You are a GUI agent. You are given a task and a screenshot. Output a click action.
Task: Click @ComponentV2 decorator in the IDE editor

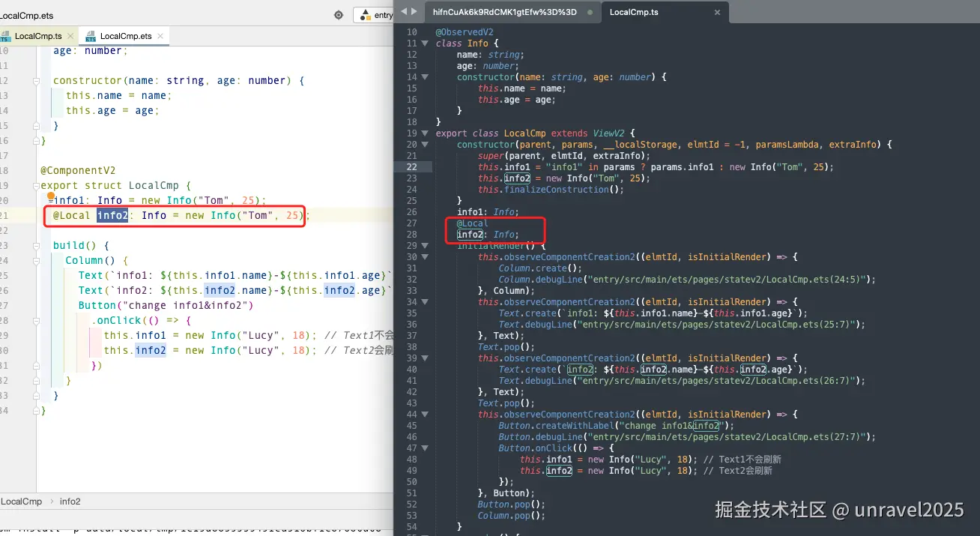point(78,170)
